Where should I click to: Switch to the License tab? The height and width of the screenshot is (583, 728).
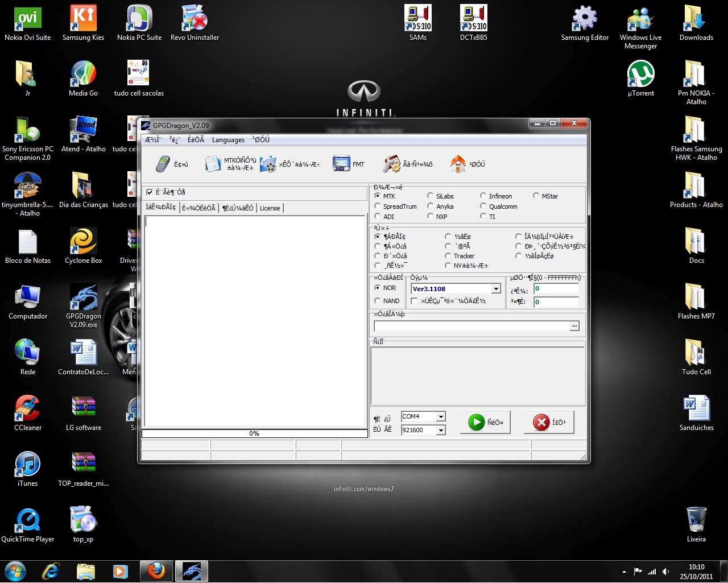coord(270,208)
